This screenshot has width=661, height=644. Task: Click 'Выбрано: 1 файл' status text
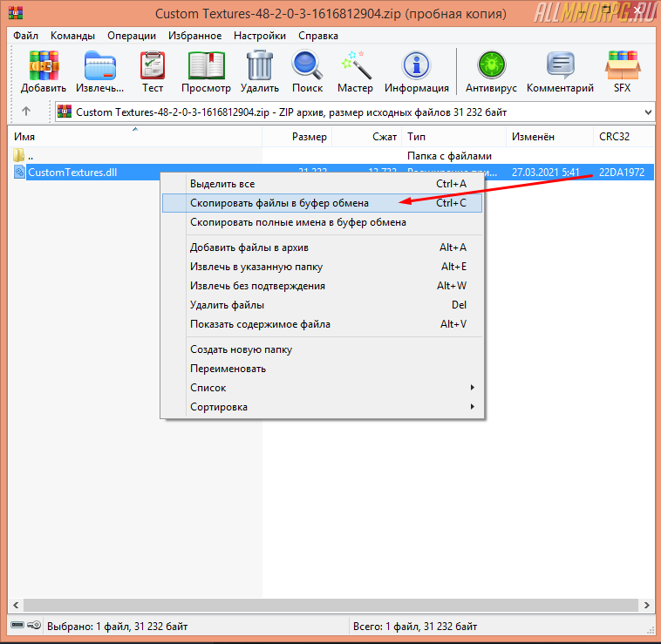coord(117,627)
